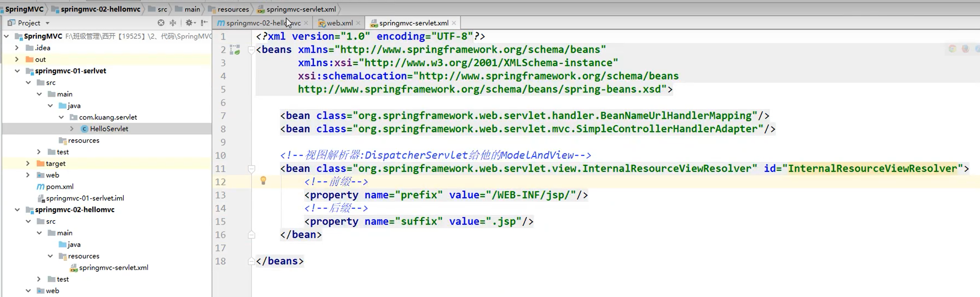Expand the out folder
Screen dimensions: 980x297
[17, 59]
